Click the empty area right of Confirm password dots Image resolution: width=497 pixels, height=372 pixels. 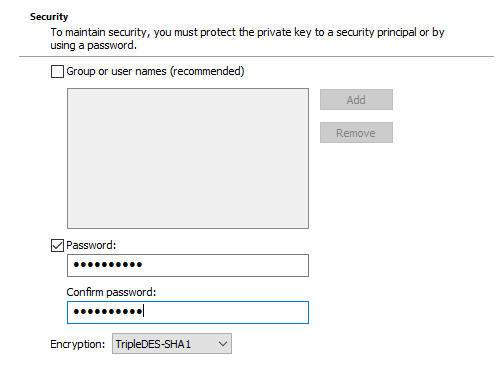226,312
